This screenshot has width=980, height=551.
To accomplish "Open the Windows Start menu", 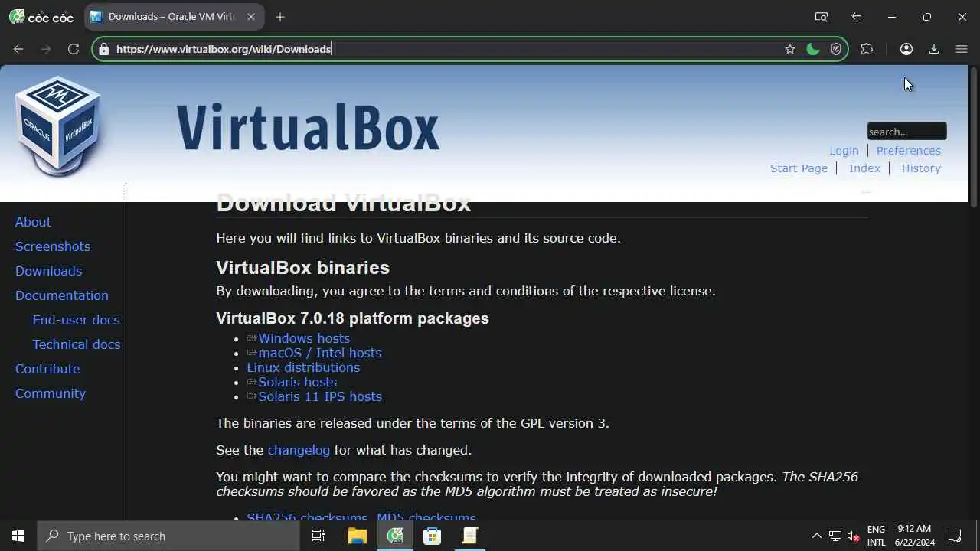I will (18, 536).
